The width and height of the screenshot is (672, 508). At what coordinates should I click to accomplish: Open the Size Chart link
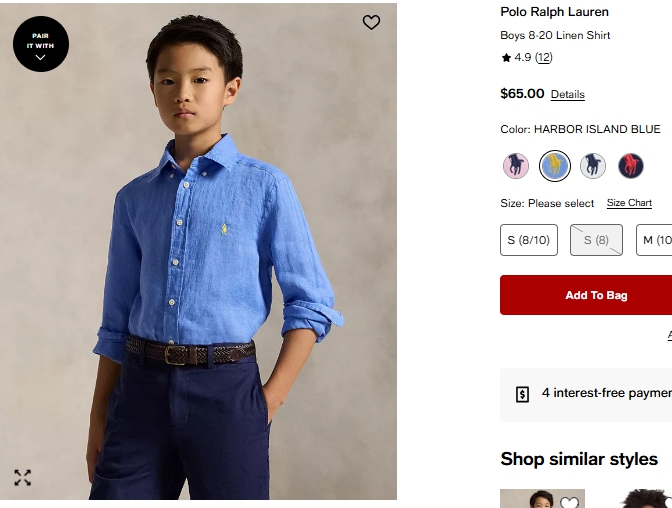[x=629, y=203]
